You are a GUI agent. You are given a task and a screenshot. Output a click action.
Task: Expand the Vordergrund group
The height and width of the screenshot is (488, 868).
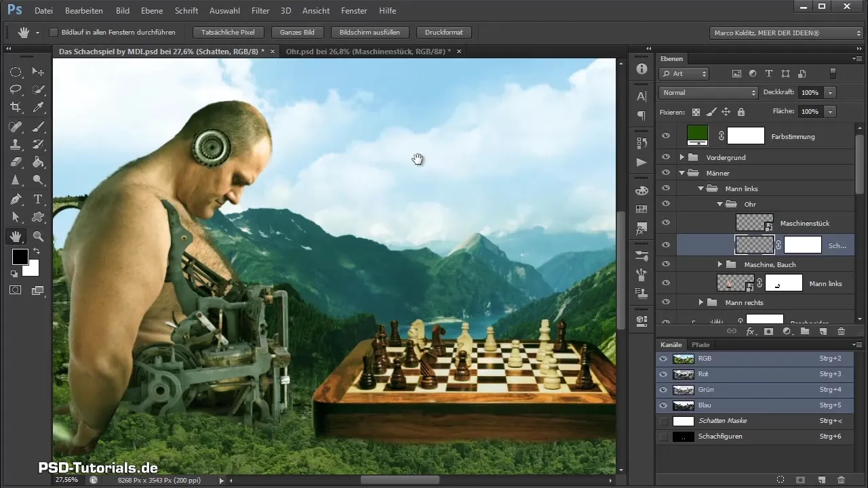point(682,157)
